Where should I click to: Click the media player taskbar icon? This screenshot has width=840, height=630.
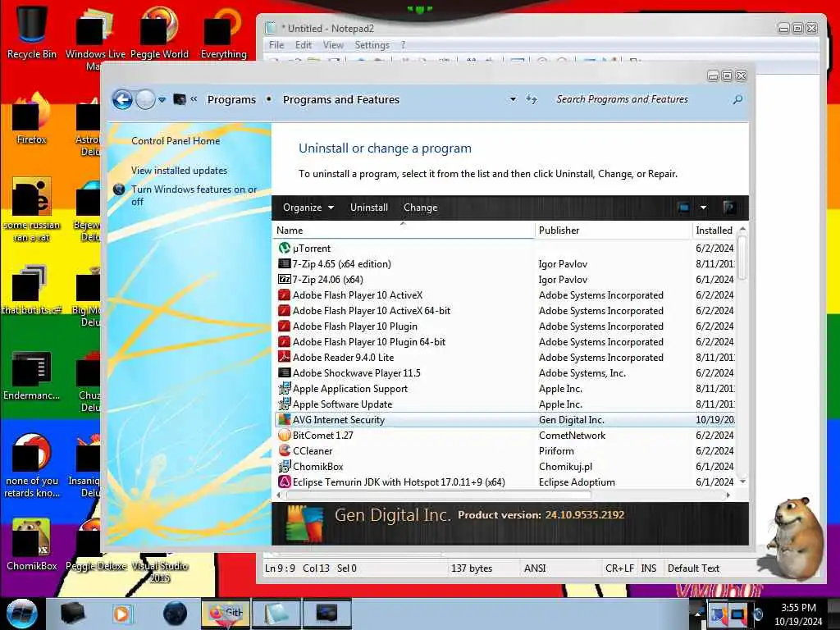tap(121, 614)
